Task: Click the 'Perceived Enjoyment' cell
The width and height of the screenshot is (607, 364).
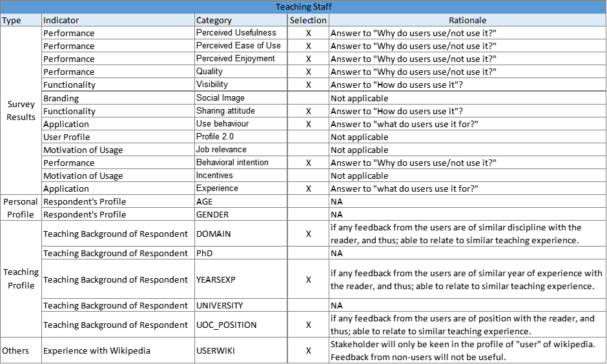Action: (x=241, y=59)
